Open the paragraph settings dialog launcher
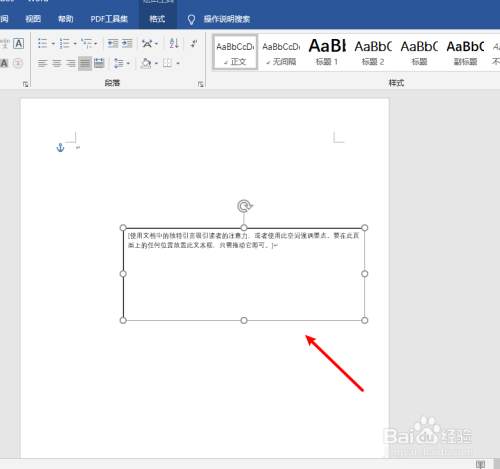Viewport: 500px width, 469px height. [x=200, y=84]
